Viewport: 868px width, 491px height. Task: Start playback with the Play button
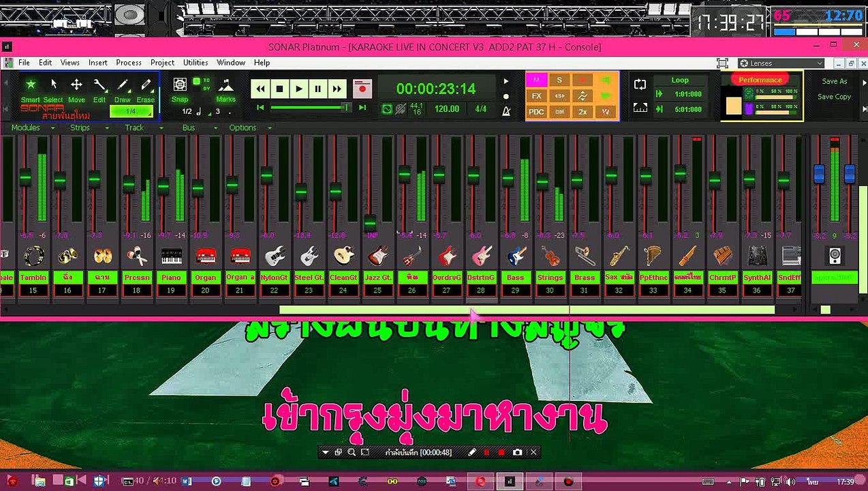point(298,89)
